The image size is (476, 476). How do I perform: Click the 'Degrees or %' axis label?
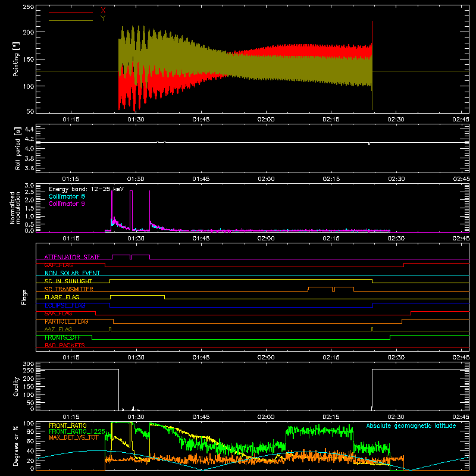(16, 446)
